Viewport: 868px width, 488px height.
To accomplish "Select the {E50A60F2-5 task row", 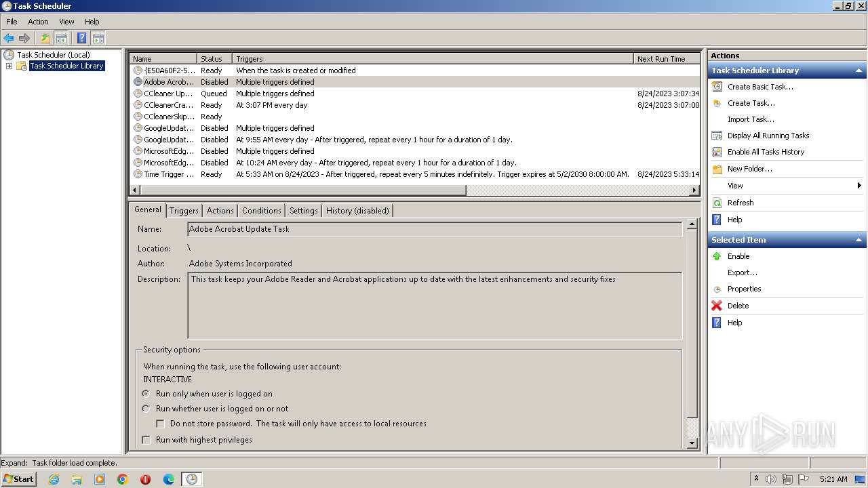I will pos(414,70).
